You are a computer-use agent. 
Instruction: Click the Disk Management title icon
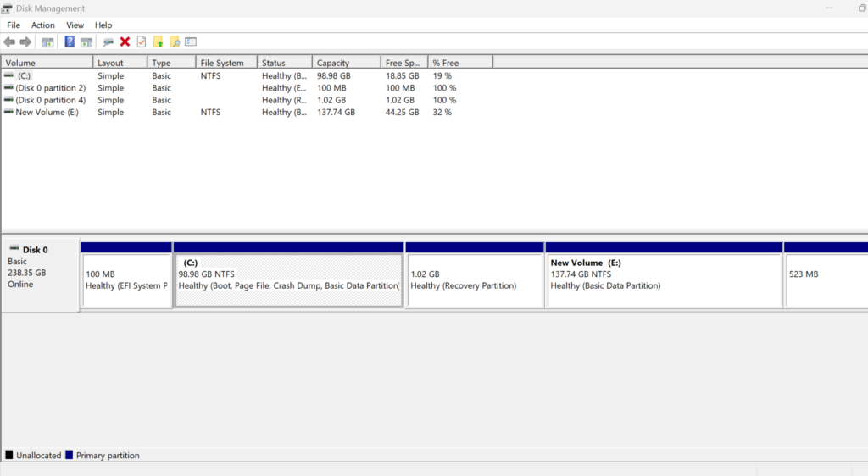click(7, 8)
